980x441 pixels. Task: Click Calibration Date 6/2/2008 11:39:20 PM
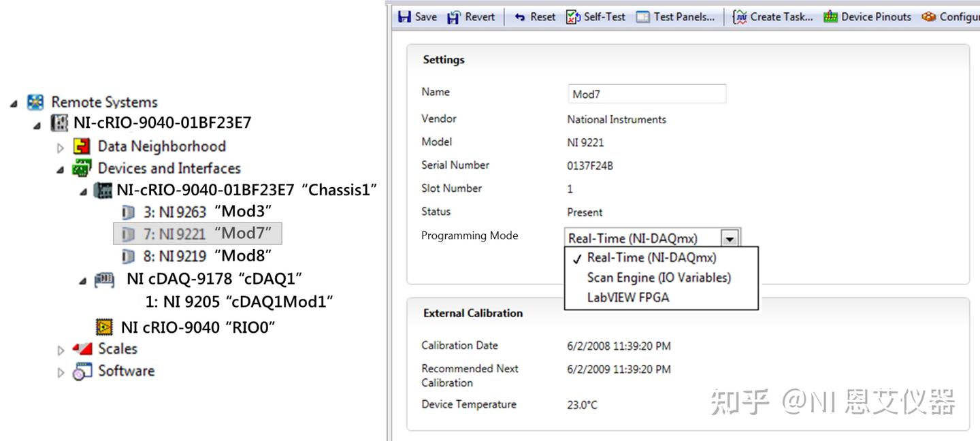tap(619, 346)
